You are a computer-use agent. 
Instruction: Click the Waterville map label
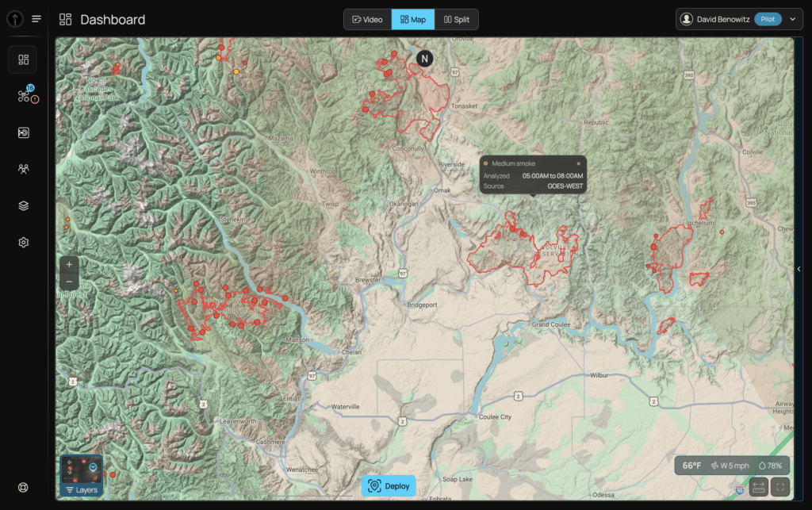(x=346, y=407)
